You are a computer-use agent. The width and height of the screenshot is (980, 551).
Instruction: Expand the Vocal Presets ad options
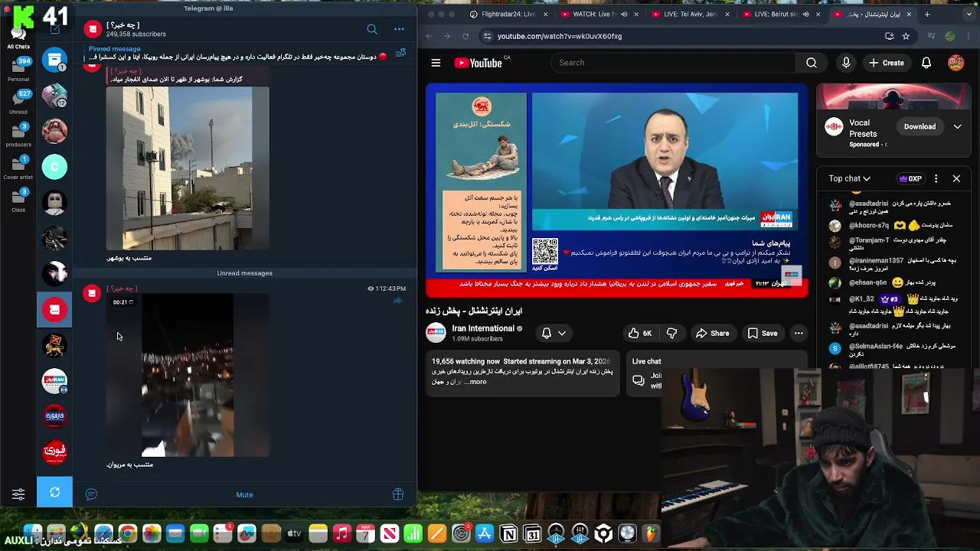pos(957,127)
